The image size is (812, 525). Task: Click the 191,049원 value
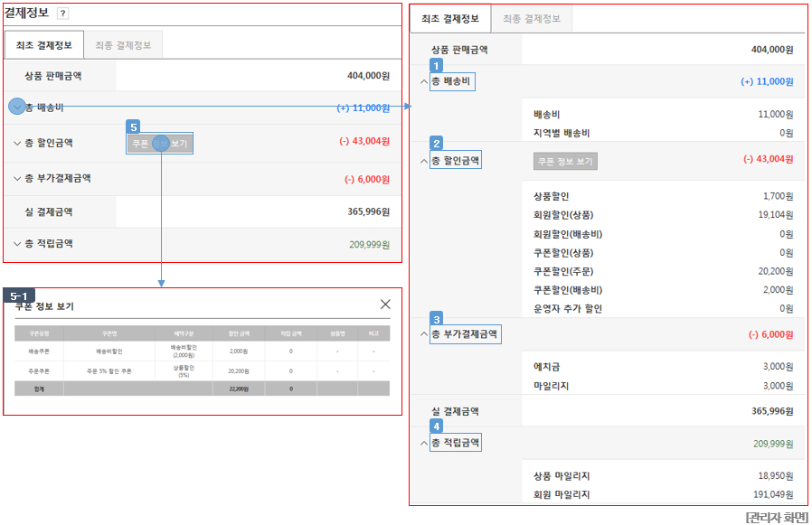[773, 494]
